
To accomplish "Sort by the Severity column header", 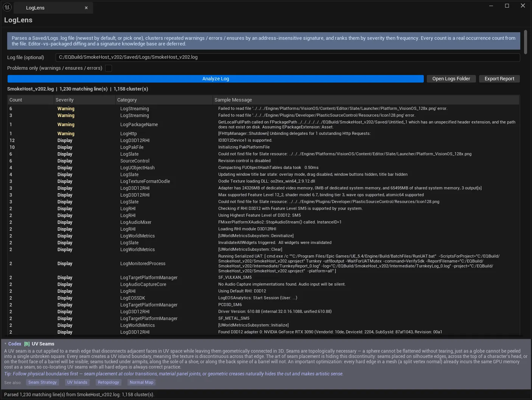I will click(x=85, y=100).
